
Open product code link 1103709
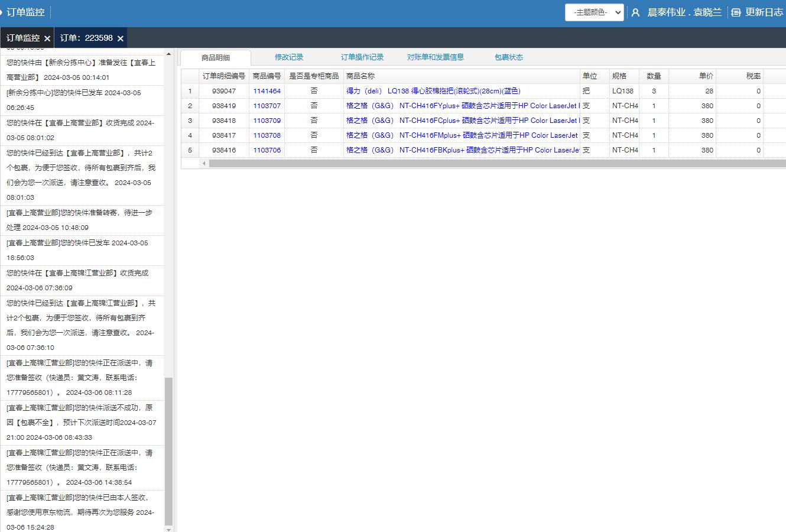point(267,121)
